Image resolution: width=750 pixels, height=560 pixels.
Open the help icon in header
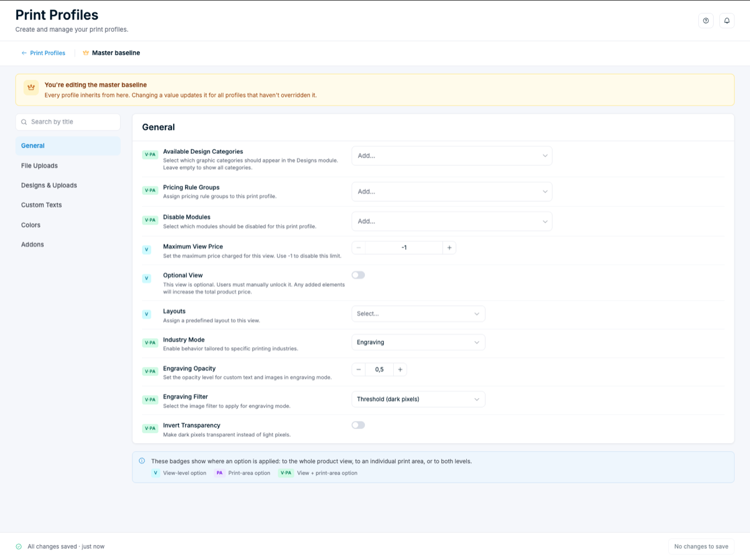pos(706,21)
